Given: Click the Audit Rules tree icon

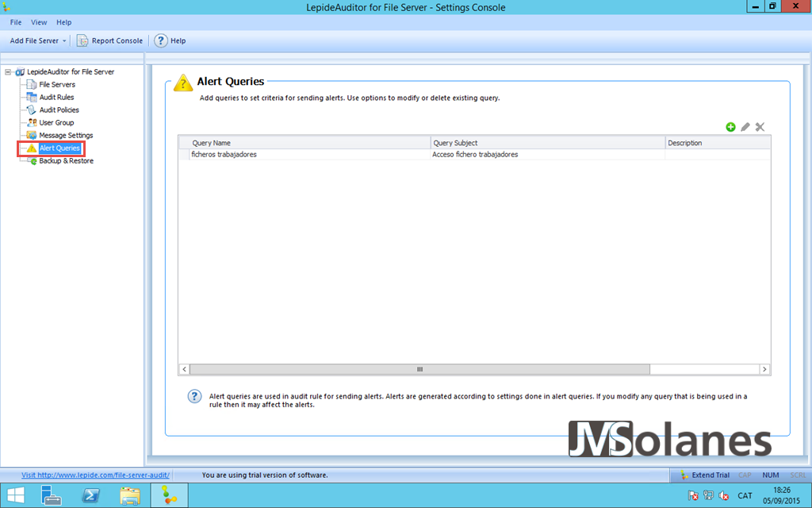Looking at the screenshot, I should 32,97.
